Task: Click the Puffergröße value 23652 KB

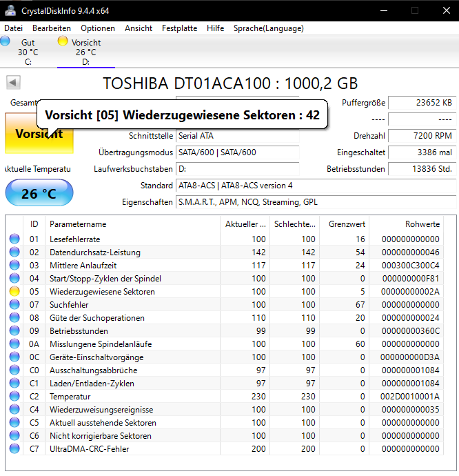Action: pos(422,103)
